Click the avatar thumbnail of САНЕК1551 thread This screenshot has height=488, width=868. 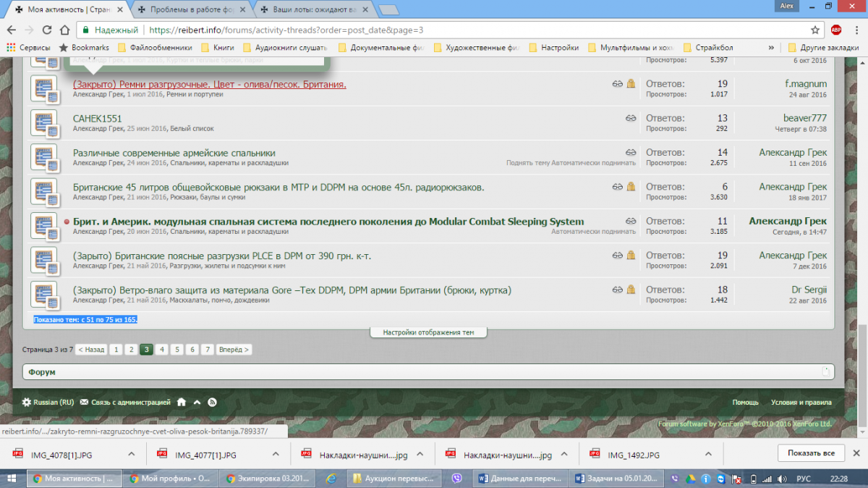(44, 124)
